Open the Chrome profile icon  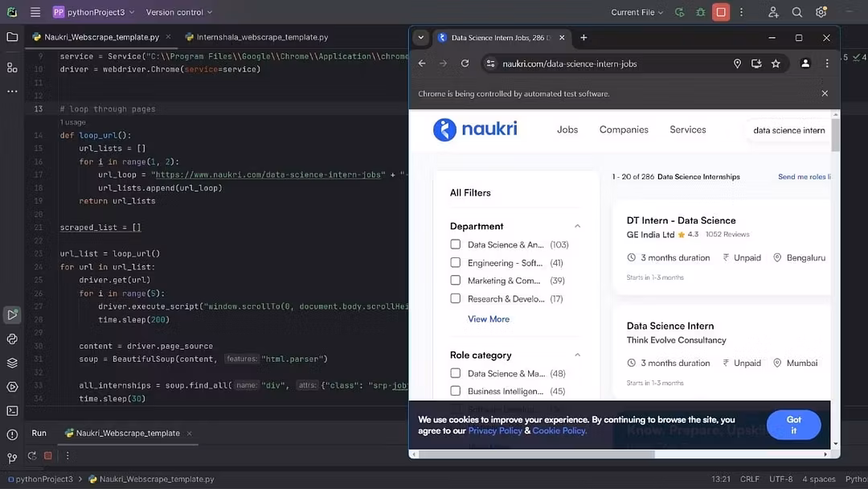click(805, 64)
